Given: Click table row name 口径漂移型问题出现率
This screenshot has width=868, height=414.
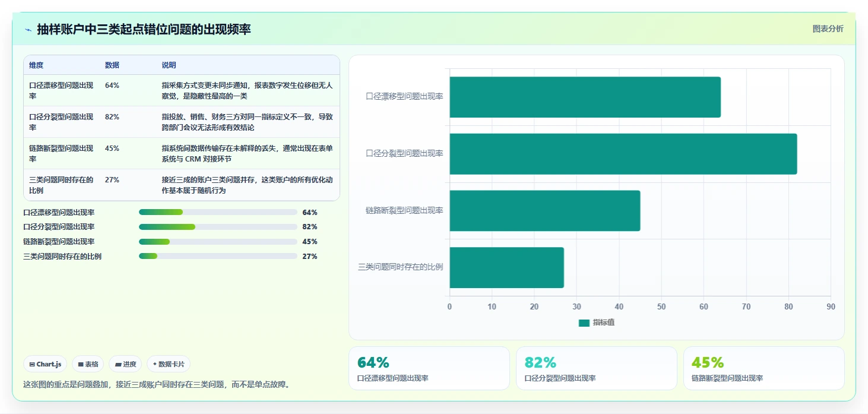Looking at the screenshot, I should pyautogui.click(x=61, y=90).
